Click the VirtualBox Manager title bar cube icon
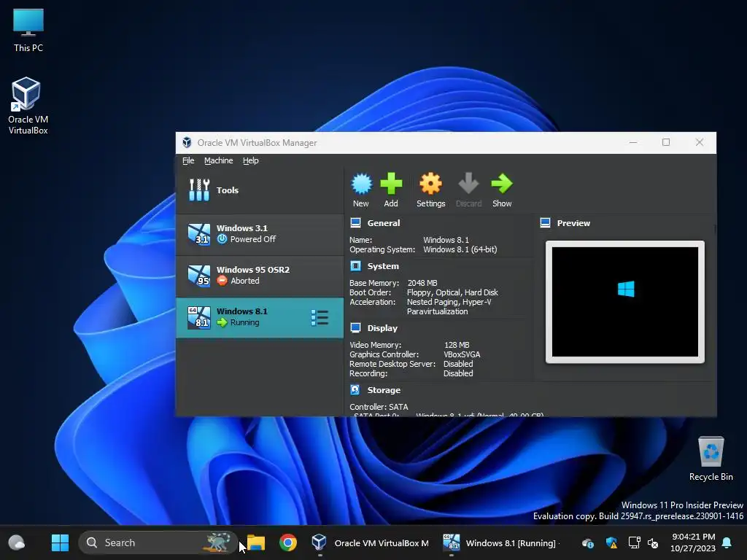This screenshot has width=747, height=560. 187,142
